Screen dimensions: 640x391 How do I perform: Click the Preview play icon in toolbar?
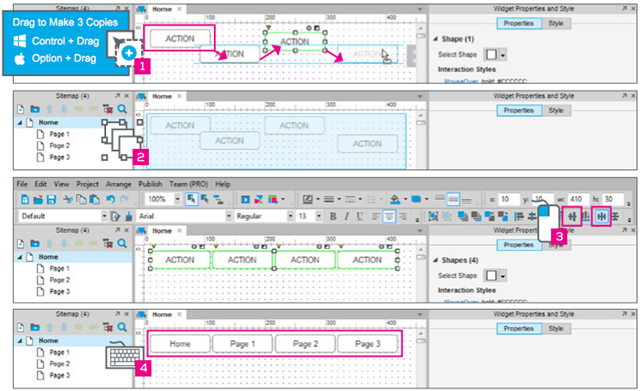click(245, 199)
